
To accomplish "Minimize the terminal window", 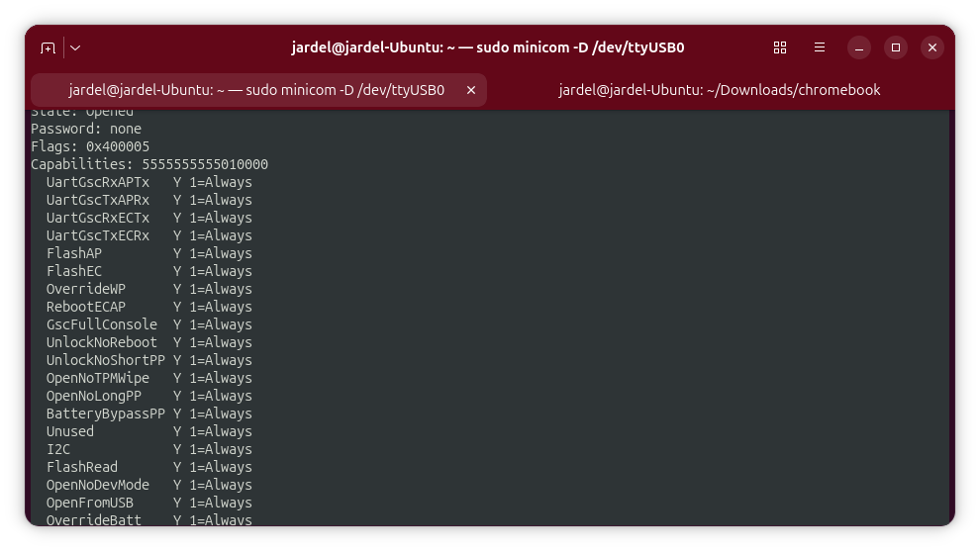I will point(860,47).
